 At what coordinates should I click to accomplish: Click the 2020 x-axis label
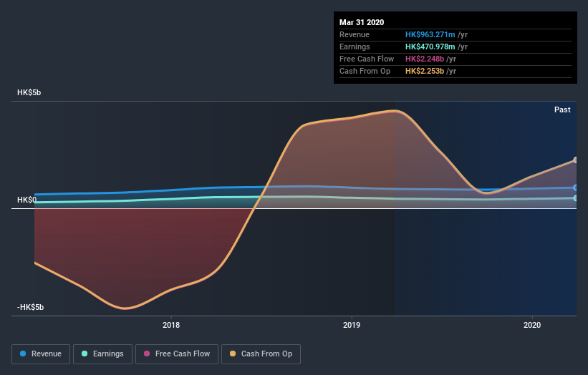pos(532,325)
